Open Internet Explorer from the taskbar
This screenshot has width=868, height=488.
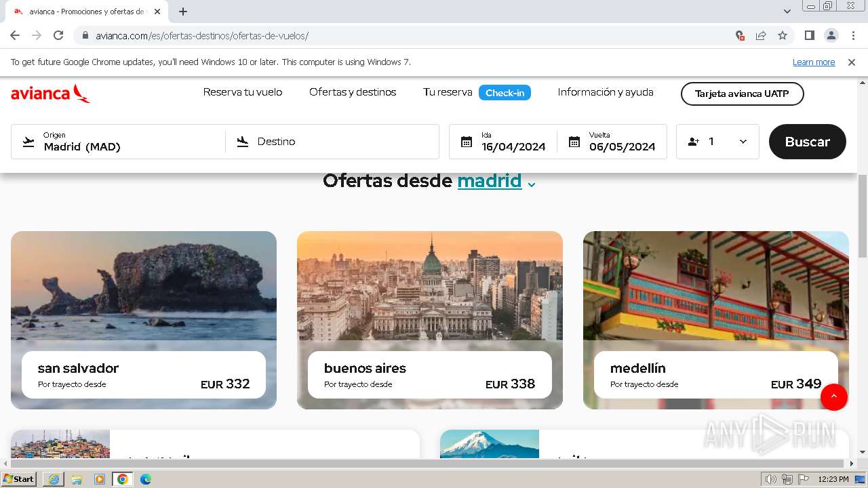pyautogui.click(x=54, y=479)
